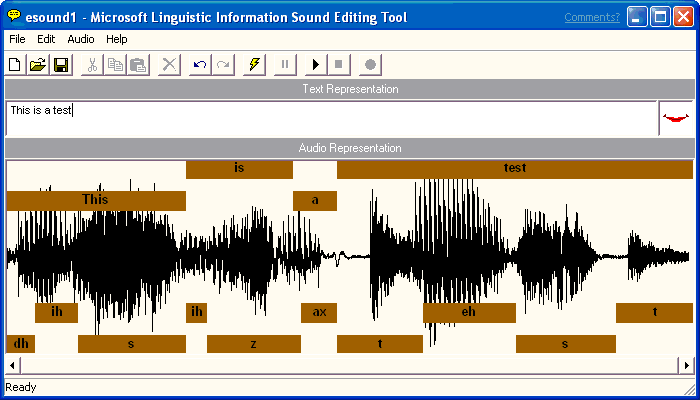
Task: Select the 'ih' phoneme below 'is'
Action: (196, 312)
